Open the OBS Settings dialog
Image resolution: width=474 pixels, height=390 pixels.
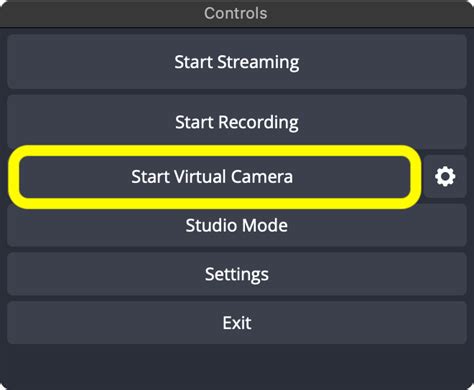[237, 274]
